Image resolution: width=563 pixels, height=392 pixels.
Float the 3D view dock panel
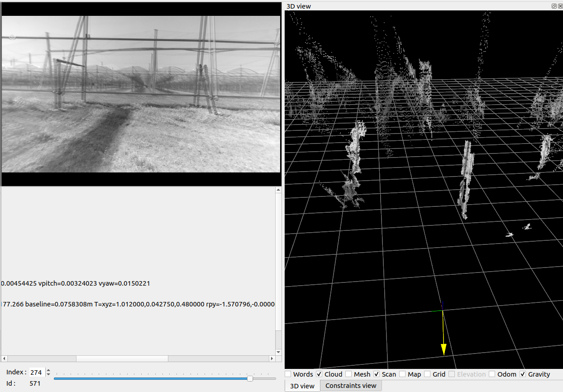(554, 6)
